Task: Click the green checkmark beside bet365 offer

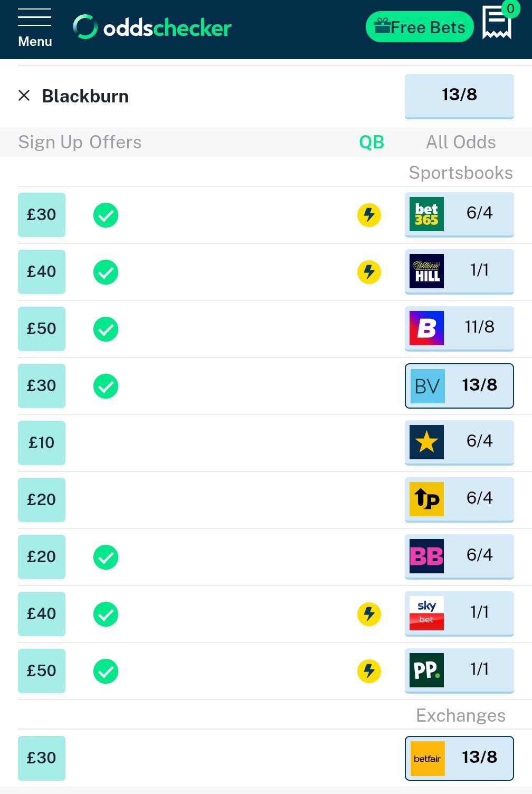Action: point(106,215)
